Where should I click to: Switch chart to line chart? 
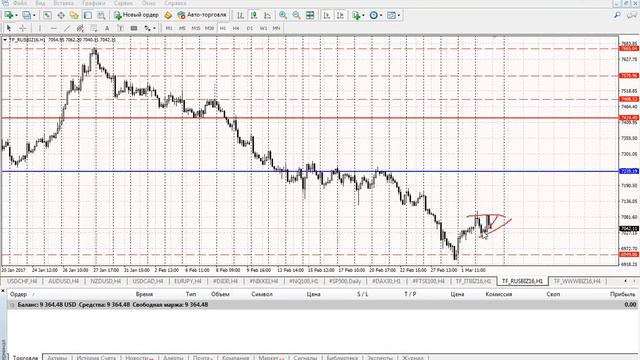267,16
